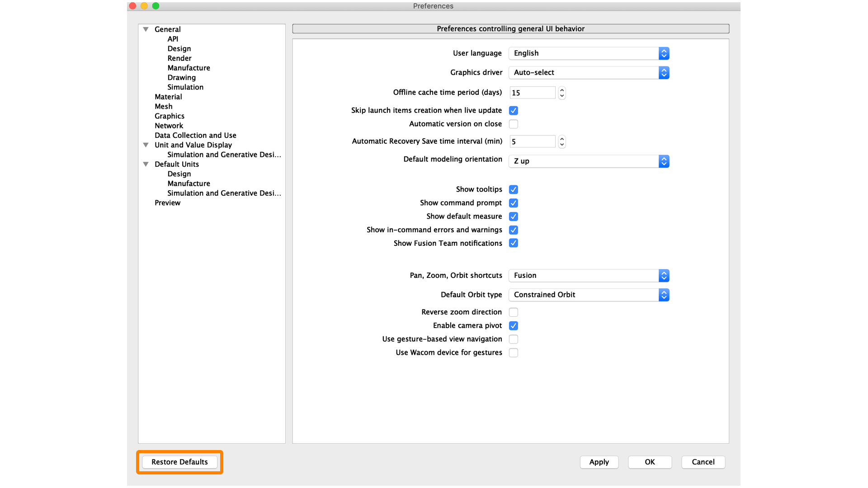Select Design under General

tap(179, 48)
